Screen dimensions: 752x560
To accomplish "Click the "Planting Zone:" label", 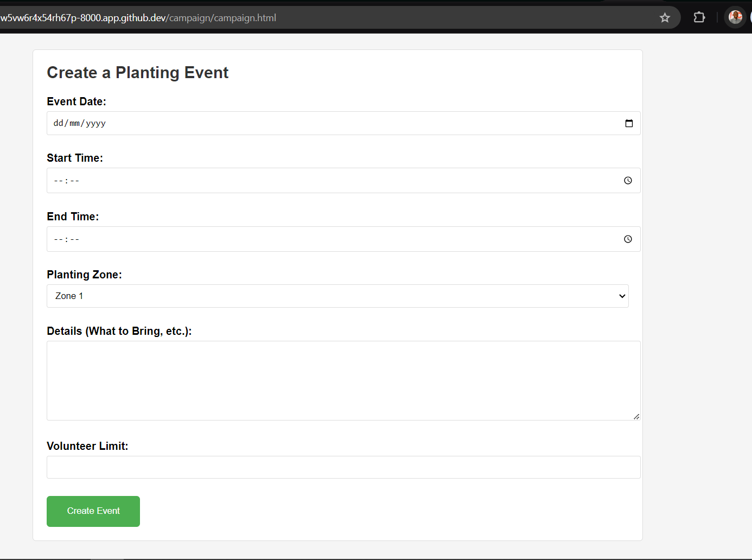I will (84, 275).
